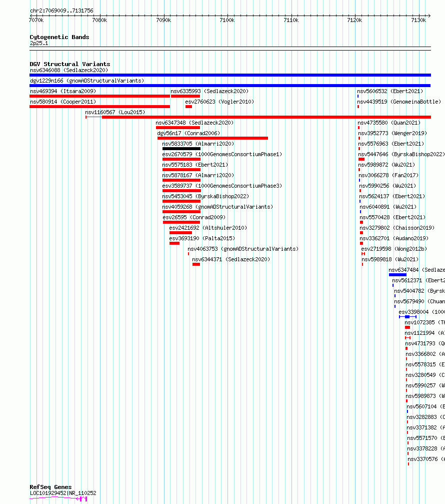Click nsv5606532 (Ebert2021) label
Viewport: 445px width, 504px height.
(390, 91)
